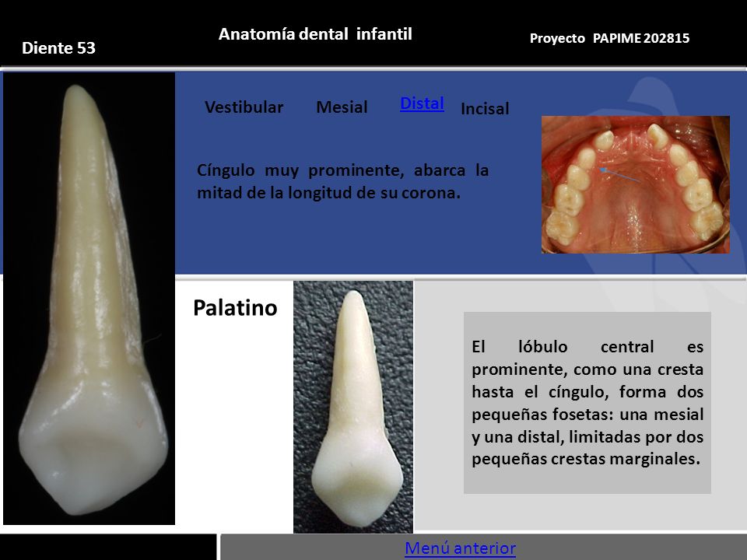Click the Cíngulo muy prominente description text
Image resolution: width=747 pixels, height=560 pixels.
[342, 181]
